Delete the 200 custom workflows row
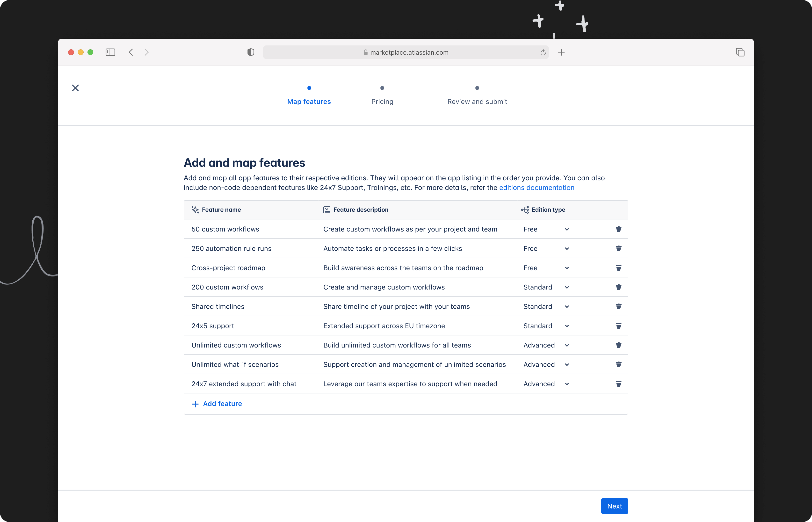Image resolution: width=812 pixels, height=522 pixels. tap(618, 287)
